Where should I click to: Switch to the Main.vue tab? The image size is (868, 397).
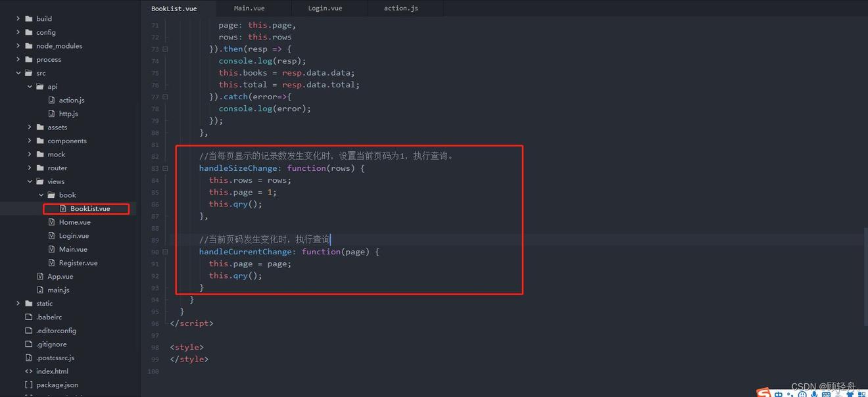pyautogui.click(x=249, y=8)
